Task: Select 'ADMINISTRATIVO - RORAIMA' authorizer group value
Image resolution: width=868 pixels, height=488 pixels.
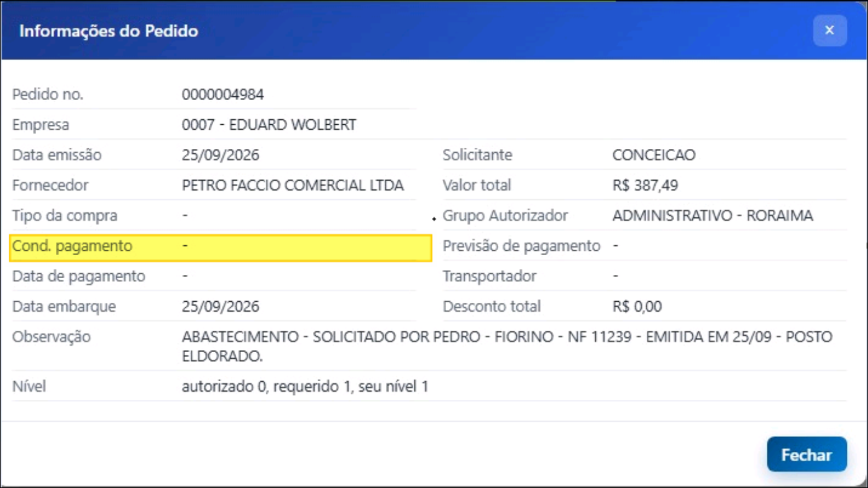Action: point(713,216)
